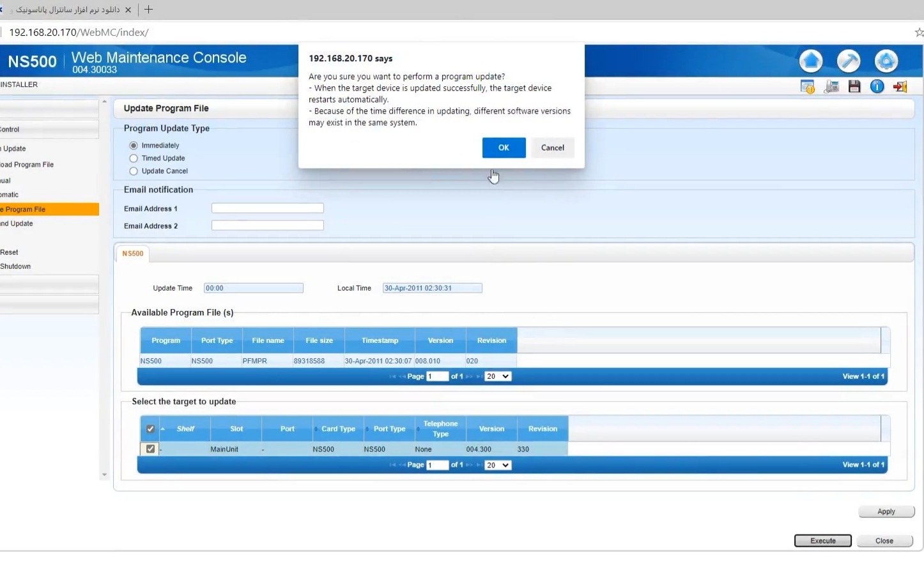Click the Home icon in header
The width and height of the screenshot is (924, 571).
[811, 61]
